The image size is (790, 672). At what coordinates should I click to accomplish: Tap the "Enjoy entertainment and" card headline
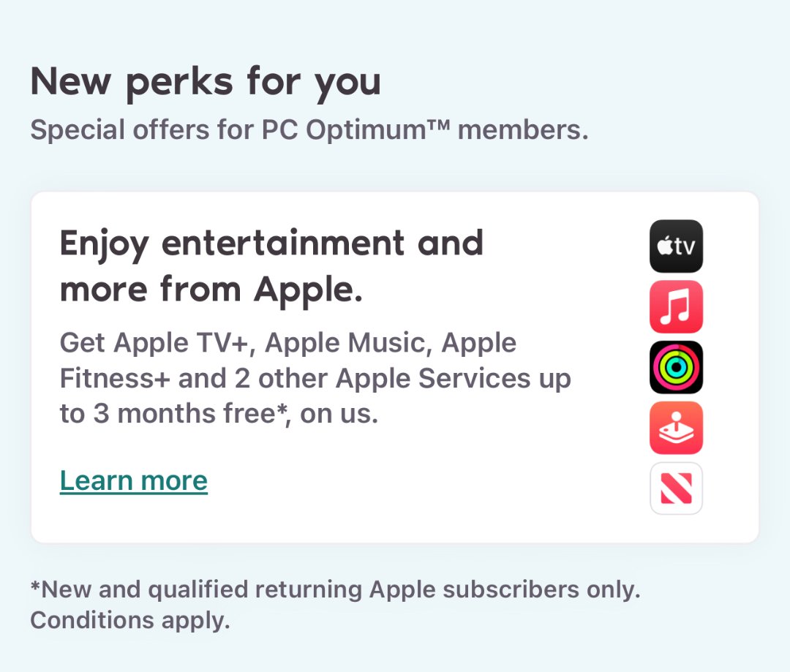tap(271, 243)
